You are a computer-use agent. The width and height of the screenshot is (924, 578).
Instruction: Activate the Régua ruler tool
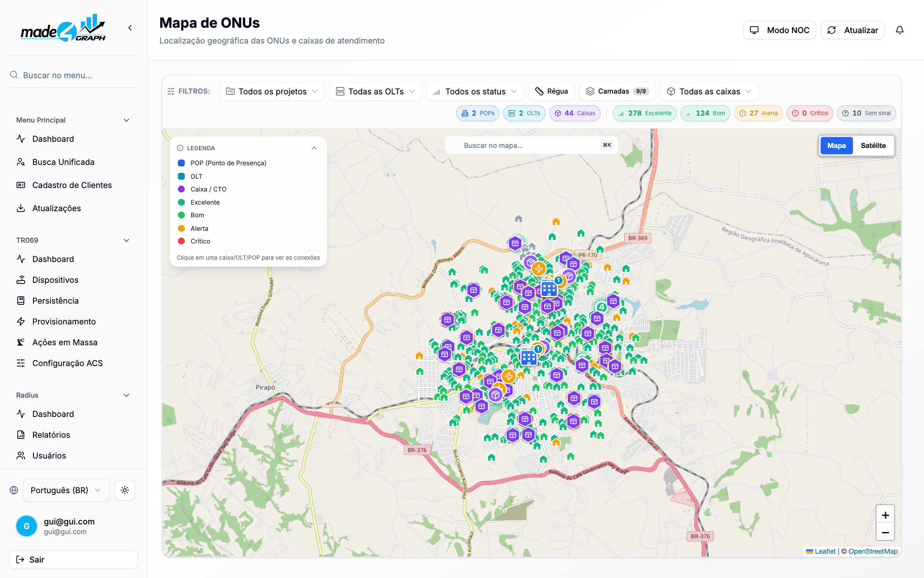pos(551,91)
